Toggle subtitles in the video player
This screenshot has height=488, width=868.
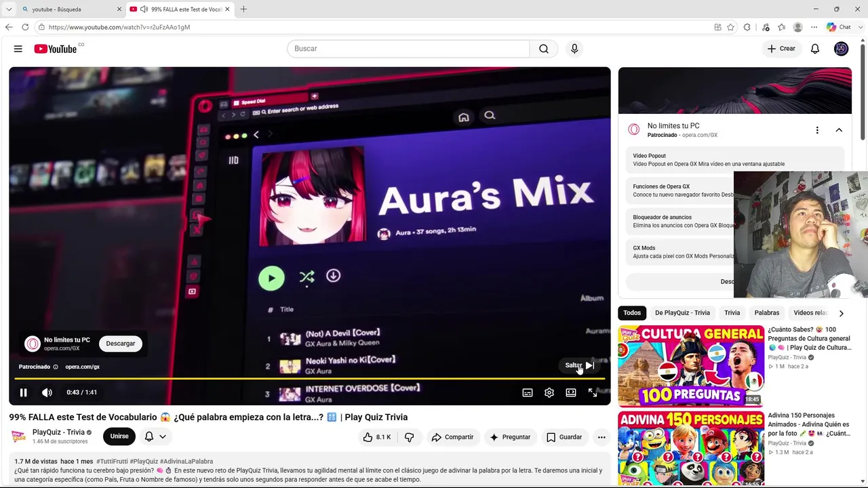coord(528,392)
